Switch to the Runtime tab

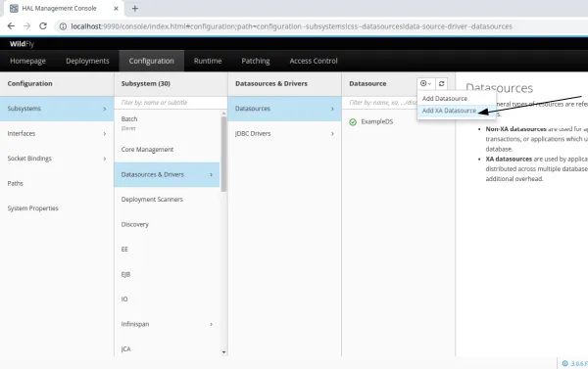pyautogui.click(x=208, y=61)
